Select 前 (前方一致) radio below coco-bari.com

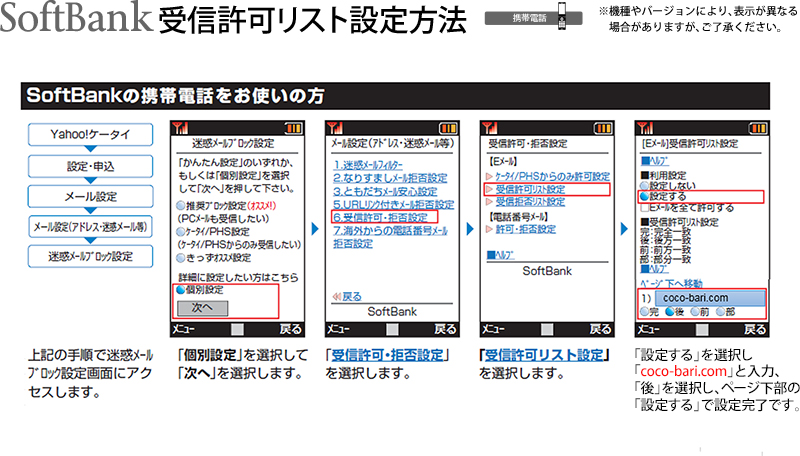tap(695, 312)
